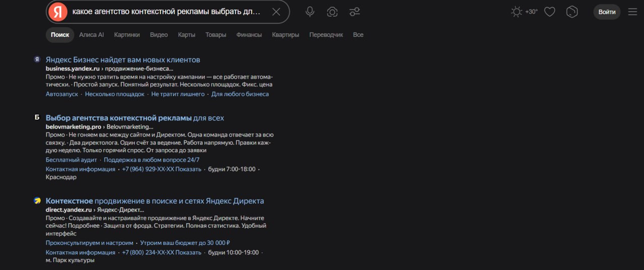Start voice search with the microphone icon
Viewport: 644px width, 270px height.
click(x=310, y=12)
